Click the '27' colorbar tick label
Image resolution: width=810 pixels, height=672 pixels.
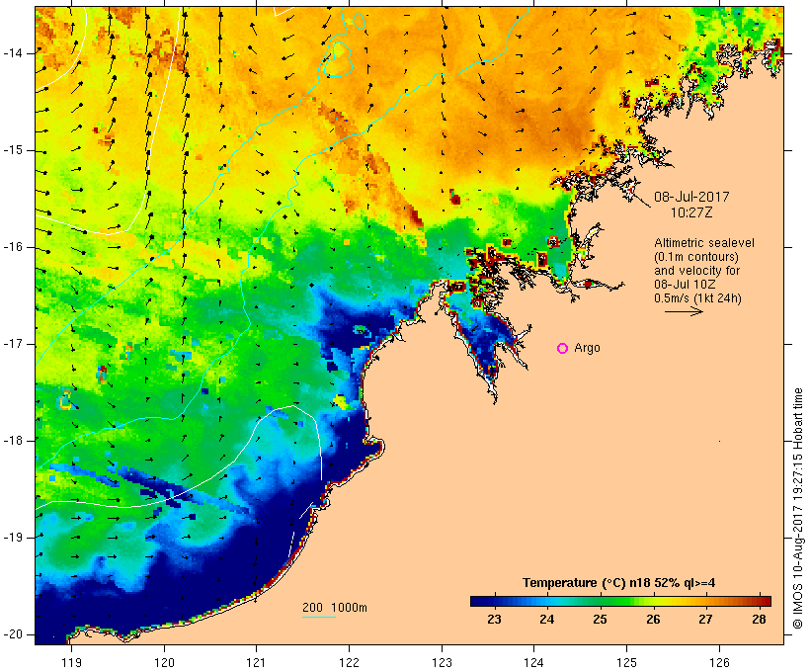coord(705,620)
